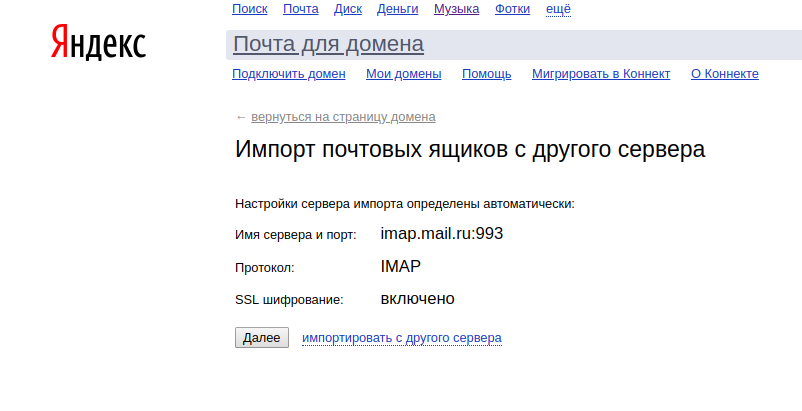Open the Поиск link
The image size is (802, 411).
pos(250,9)
